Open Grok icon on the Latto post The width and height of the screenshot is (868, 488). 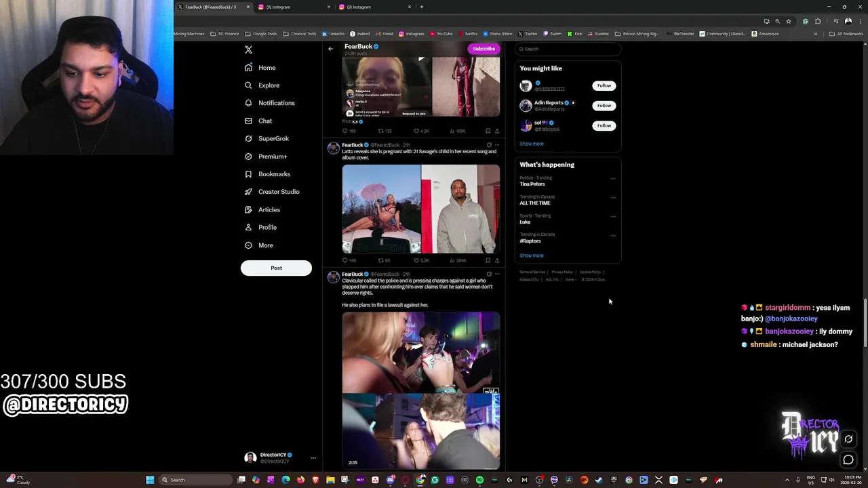(x=489, y=144)
